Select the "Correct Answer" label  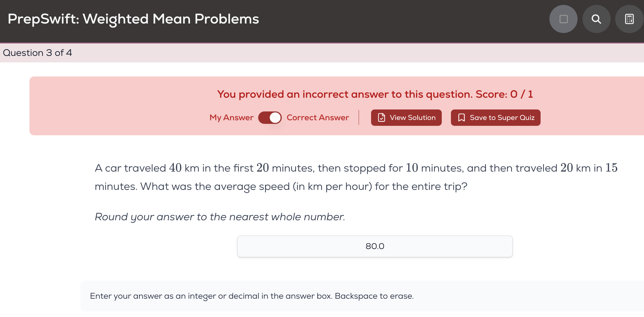[317, 118]
